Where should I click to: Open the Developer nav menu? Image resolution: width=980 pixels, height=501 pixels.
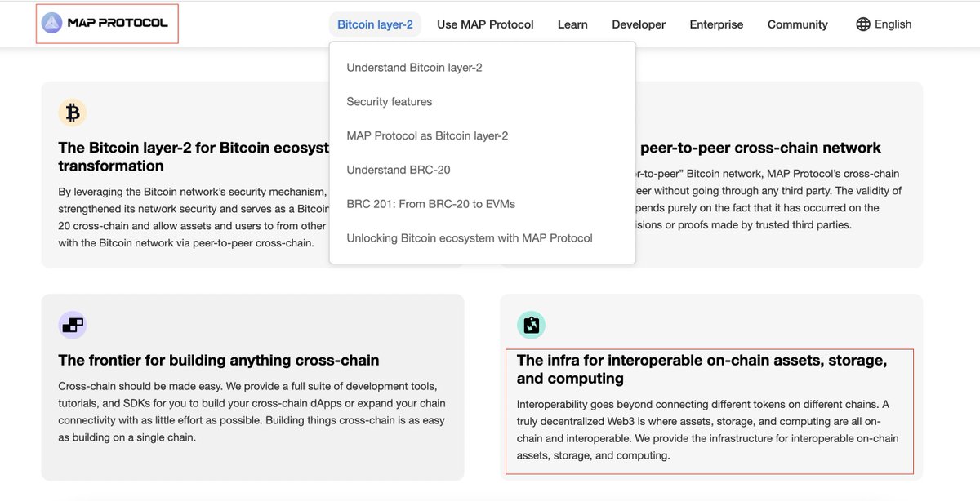pyautogui.click(x=639, y=24)
